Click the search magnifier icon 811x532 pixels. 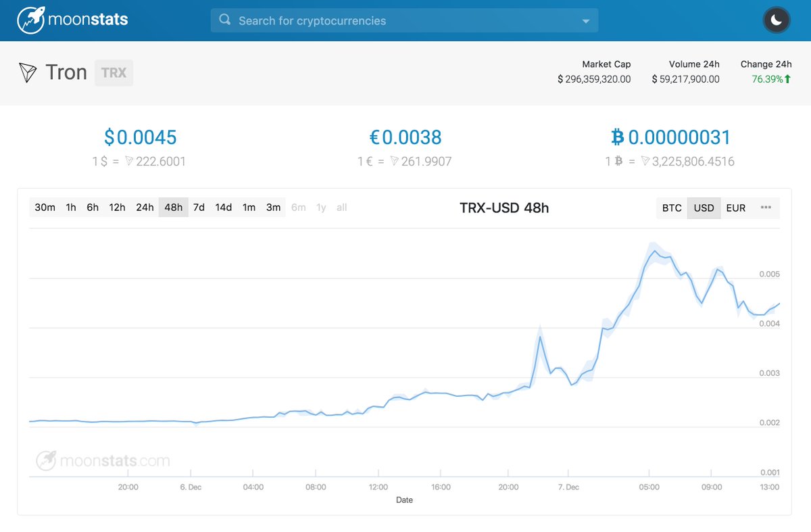coord(224,20)
